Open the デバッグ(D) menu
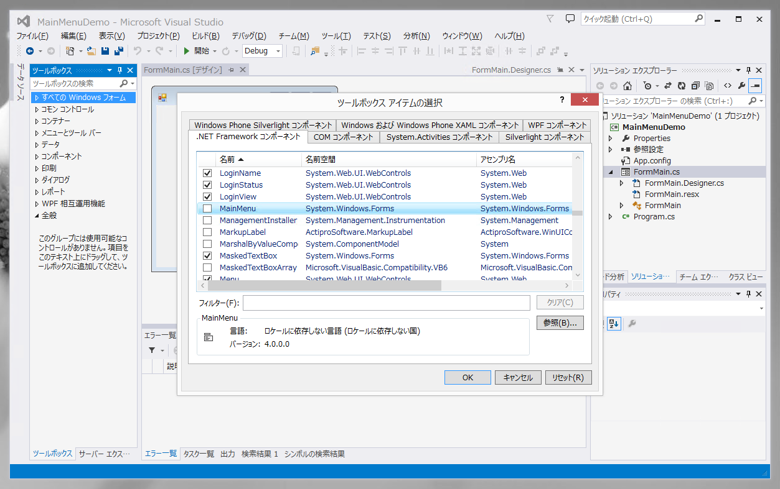The image size is (780, 489). tap(249, 36)
